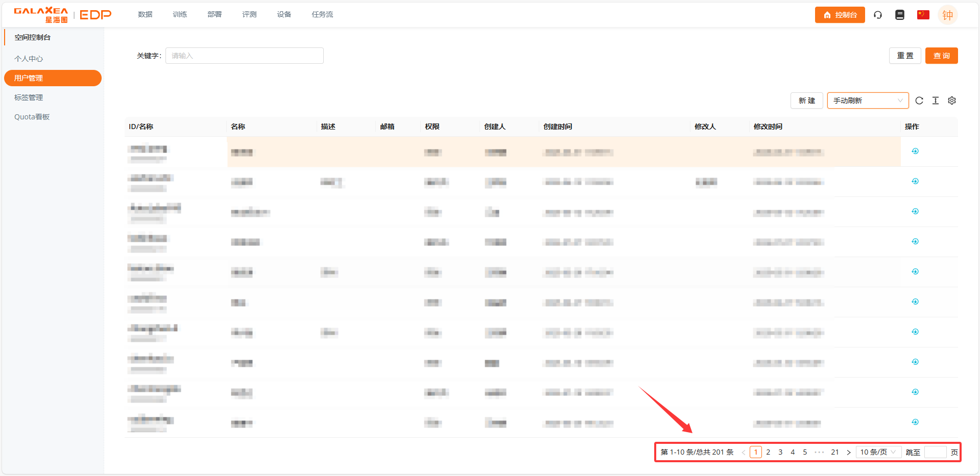Click the action icon in last row
980x476 pixels.
click(x=915, y=422)
